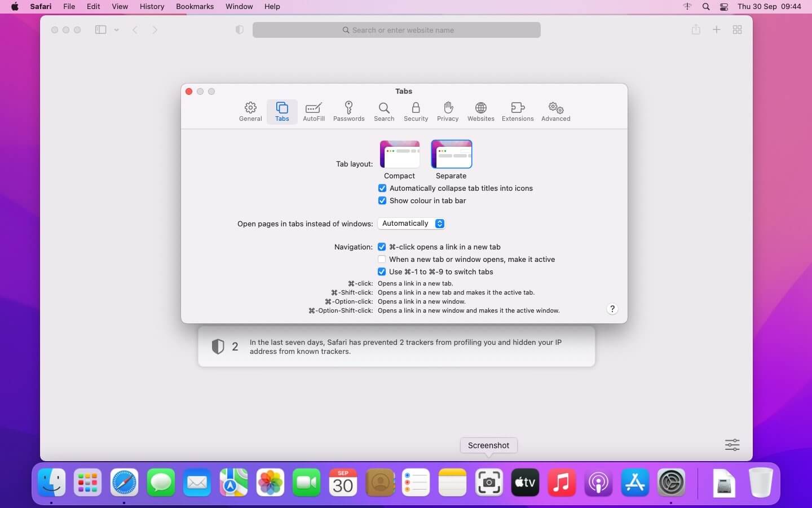Open the privacy report shield in toolbar

click(240, 30)
